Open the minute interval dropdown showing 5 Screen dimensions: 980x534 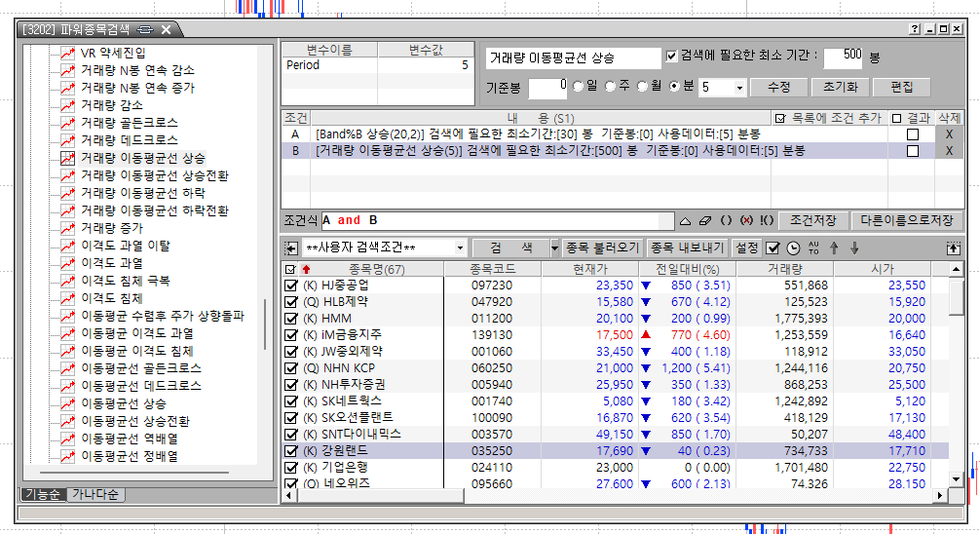(739, 88)
